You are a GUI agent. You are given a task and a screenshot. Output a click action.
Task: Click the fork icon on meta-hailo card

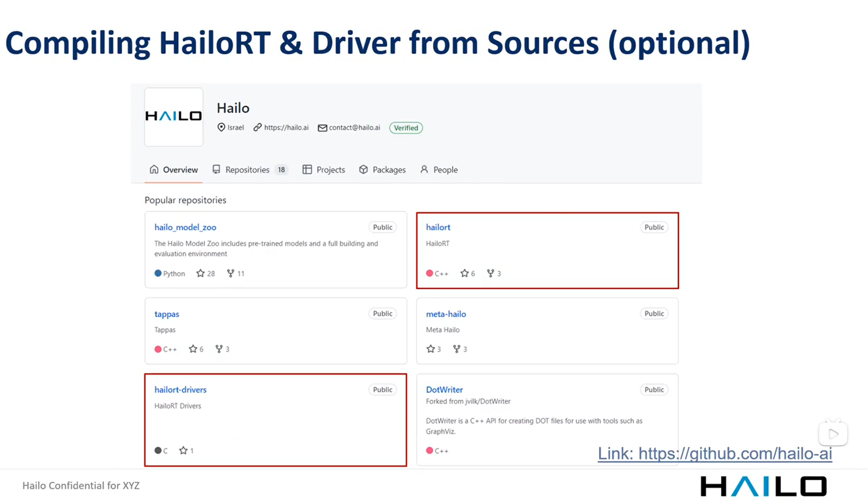pos(456,349)
